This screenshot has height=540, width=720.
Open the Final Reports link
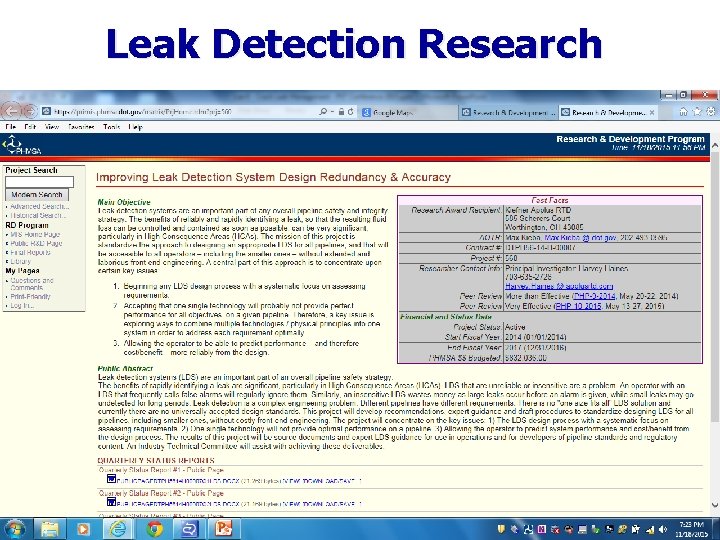(x=30, y=252)
